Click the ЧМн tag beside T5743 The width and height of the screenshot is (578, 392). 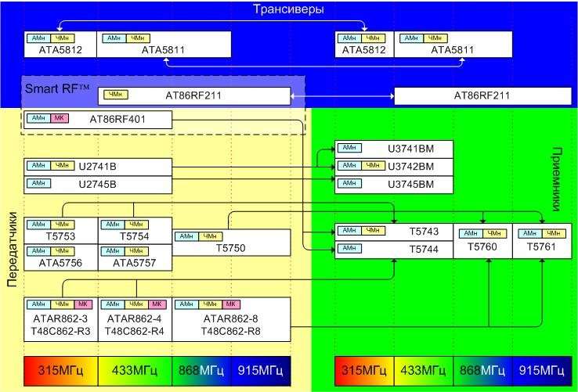click(x=374, y=231)
